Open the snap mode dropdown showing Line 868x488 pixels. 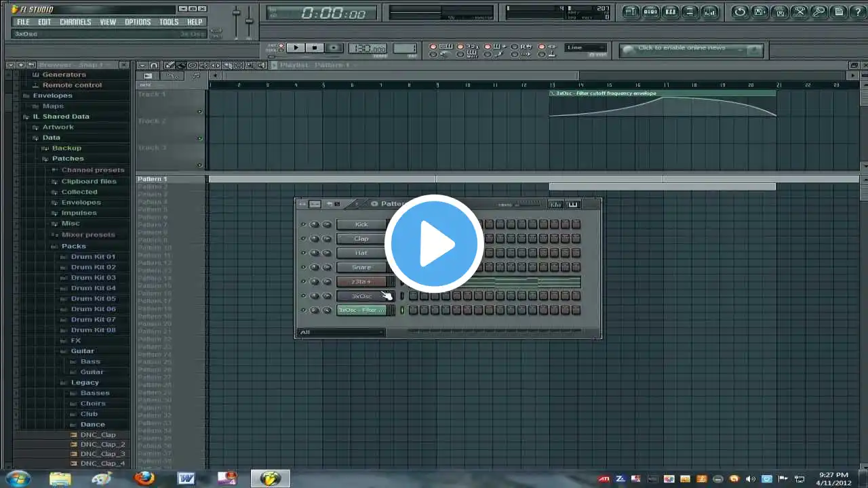pyautogui.click(x=586, y=47)
